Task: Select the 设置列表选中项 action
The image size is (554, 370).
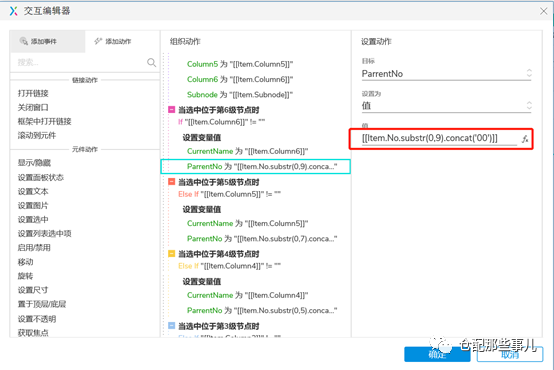Action: pyautogui.click(x=45, y=234)
